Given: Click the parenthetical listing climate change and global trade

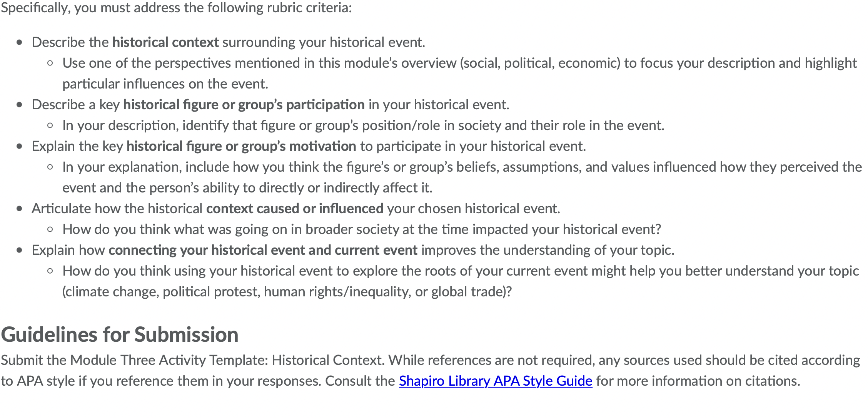Looking at the screenshot, I should pyautogui.click(x=287, y=291).
